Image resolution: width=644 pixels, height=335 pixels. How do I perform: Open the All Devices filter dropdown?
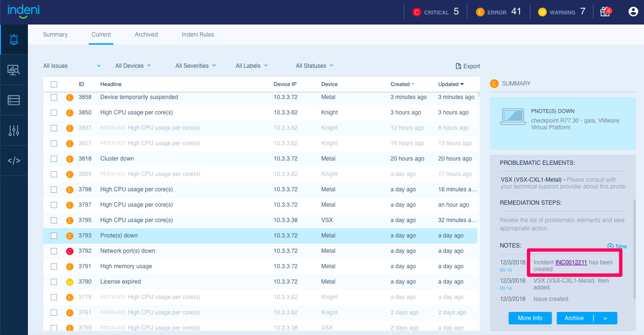[133, 66]
